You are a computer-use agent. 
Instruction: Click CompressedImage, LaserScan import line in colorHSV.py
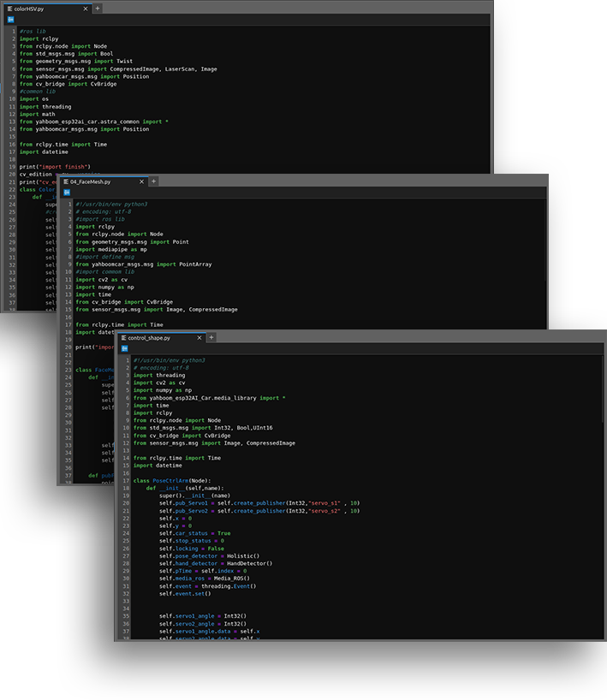tap(118, 68)
